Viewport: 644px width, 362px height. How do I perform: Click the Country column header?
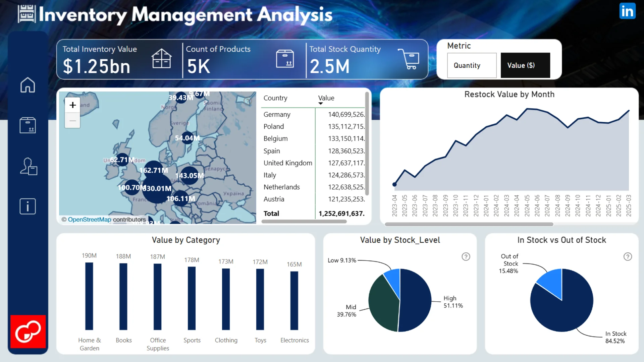[275, 98]
